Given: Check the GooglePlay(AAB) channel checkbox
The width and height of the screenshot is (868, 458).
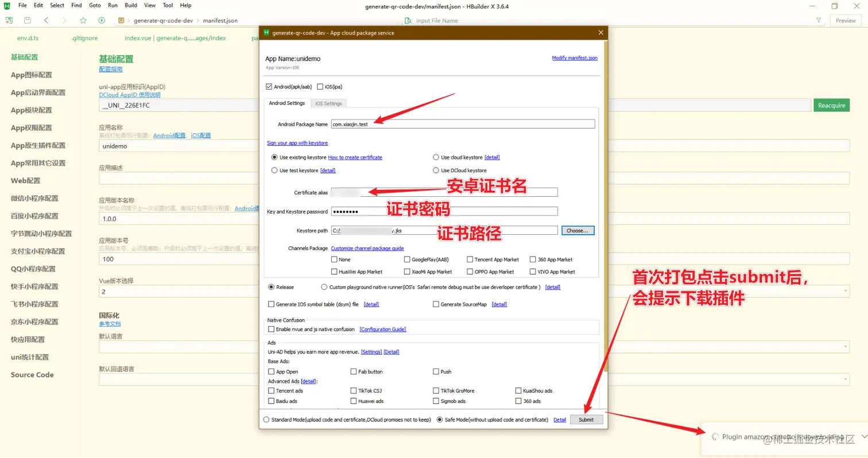Looking at the screenshot, I should coord(407,259).
